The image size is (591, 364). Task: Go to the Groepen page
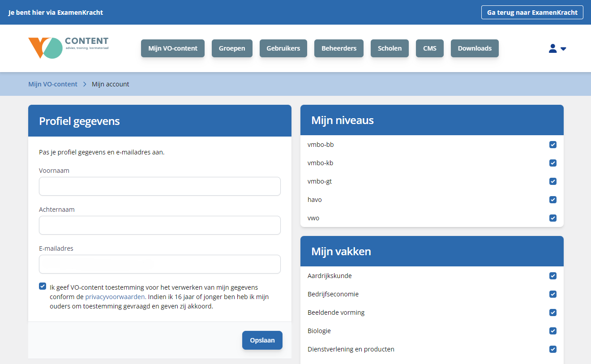click(232, 48)
